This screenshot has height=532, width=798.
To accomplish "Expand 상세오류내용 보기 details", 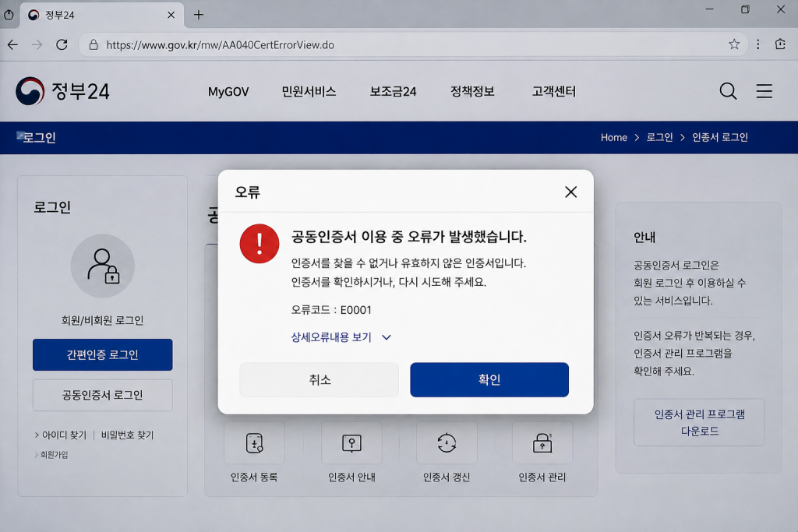I will tap(341, 337).
